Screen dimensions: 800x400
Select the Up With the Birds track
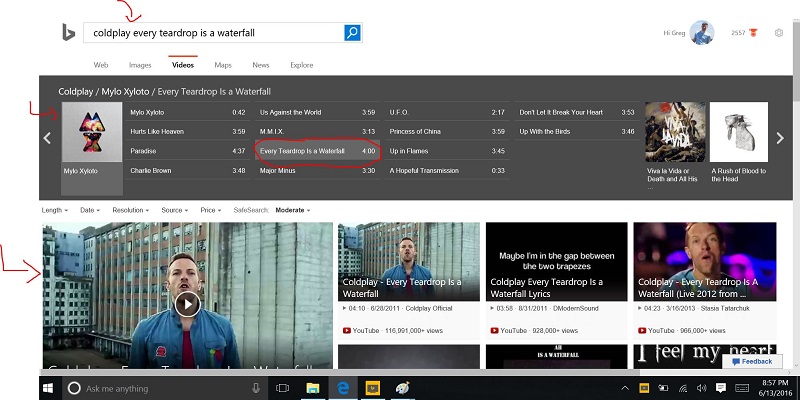point(577,132)
